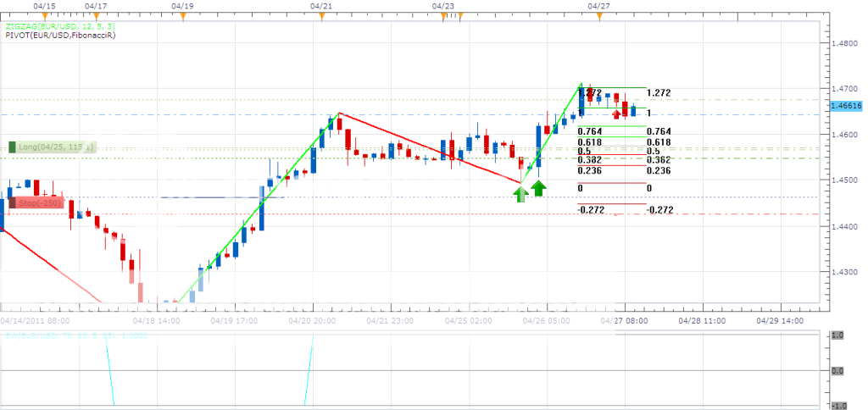This screenshot has width=868, height=410.
Task: Select the PIVOT(EUR/USD,FibonacciR) indicator label
Action: [59, 36]
